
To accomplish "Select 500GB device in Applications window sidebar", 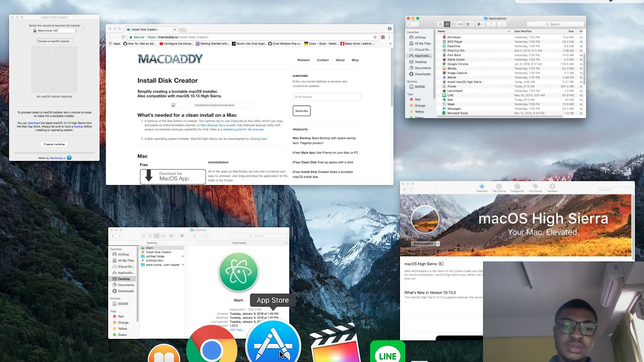I will click(419, 86).
